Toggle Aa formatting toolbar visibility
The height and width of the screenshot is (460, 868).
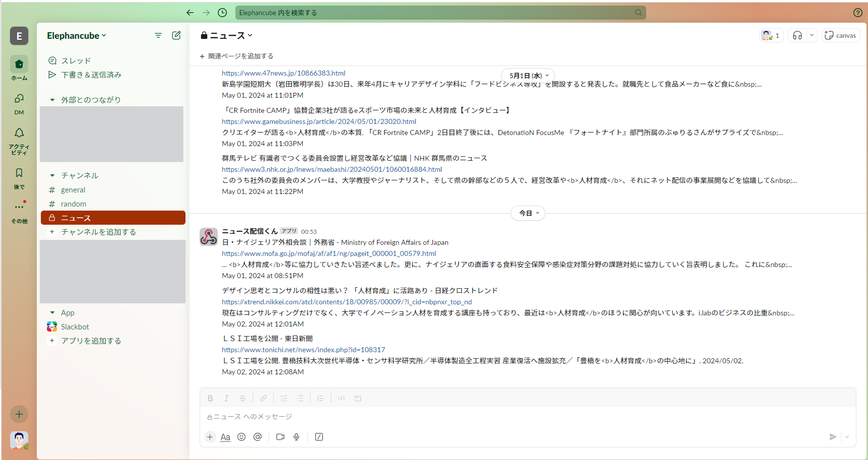225,437
